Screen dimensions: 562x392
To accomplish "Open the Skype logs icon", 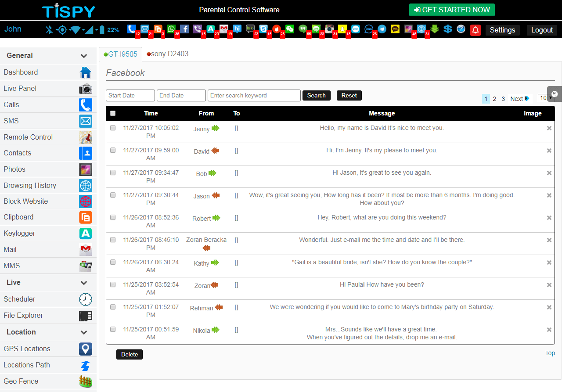I will click(x=263, y=29).
